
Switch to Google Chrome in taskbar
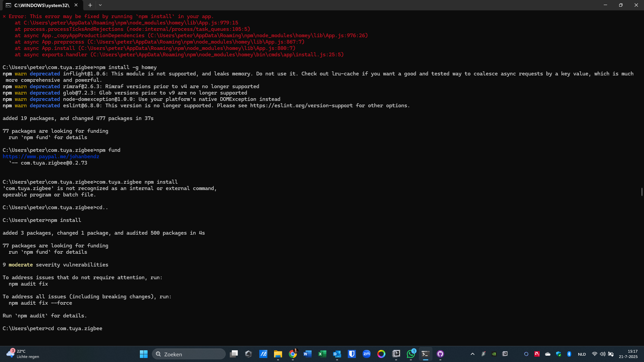tap(293, 354)
